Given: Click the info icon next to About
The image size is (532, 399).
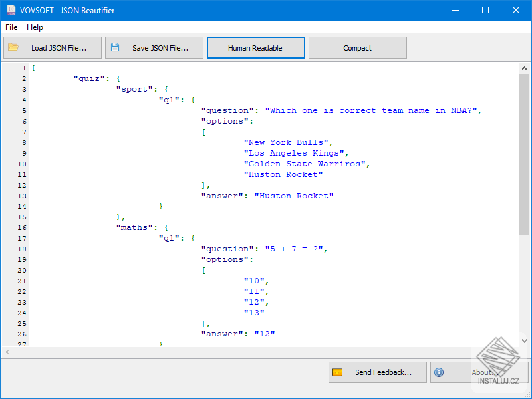Looking at the screenshot, I should tap(439, 372).
